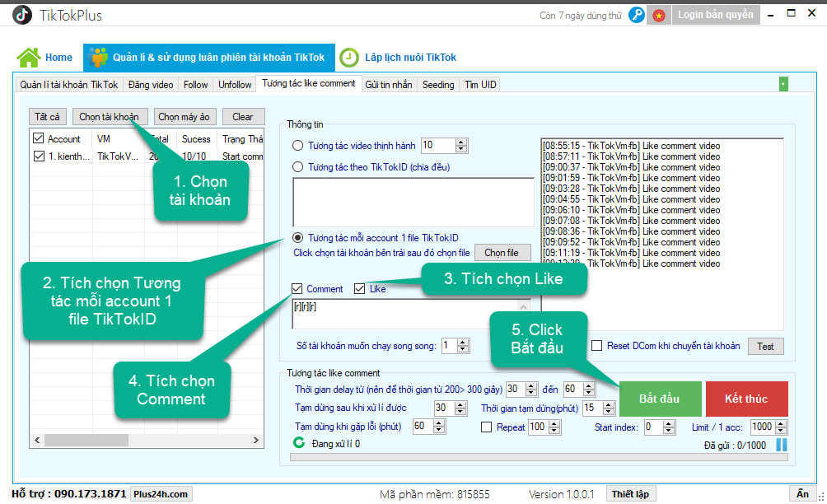Open Quản lí & sử dụng luân phiên tab
Image resolution: width=827 pixels, height=504 pixels.
pos(209,58)
